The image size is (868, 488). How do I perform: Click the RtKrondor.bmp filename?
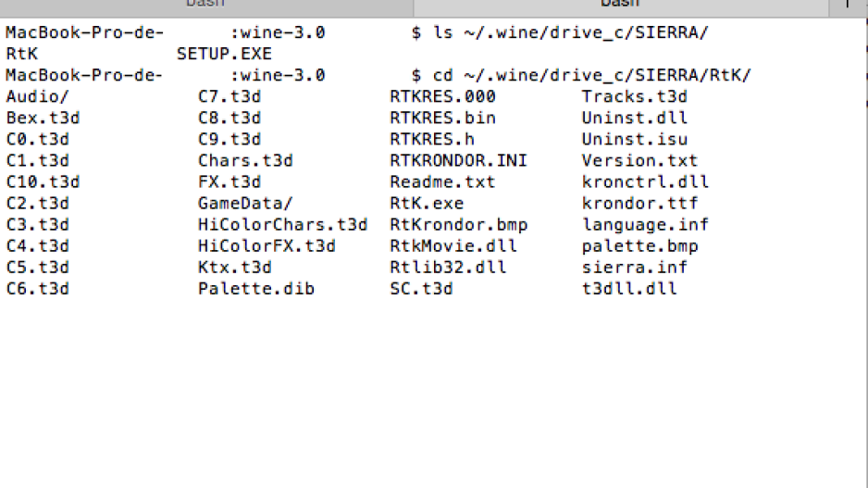(458, 225)
